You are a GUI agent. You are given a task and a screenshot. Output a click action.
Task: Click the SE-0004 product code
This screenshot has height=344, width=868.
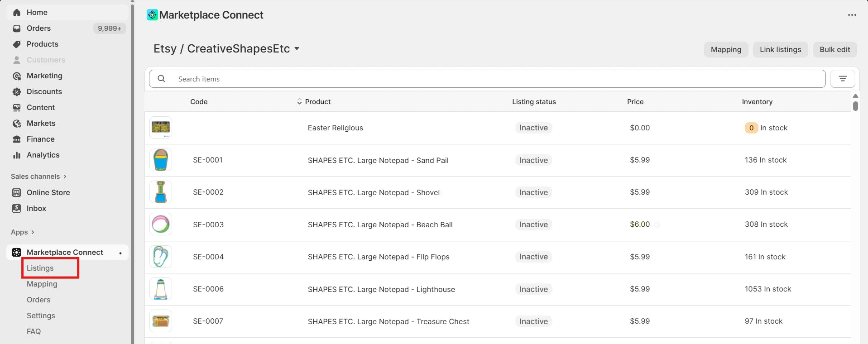[208, 257]
